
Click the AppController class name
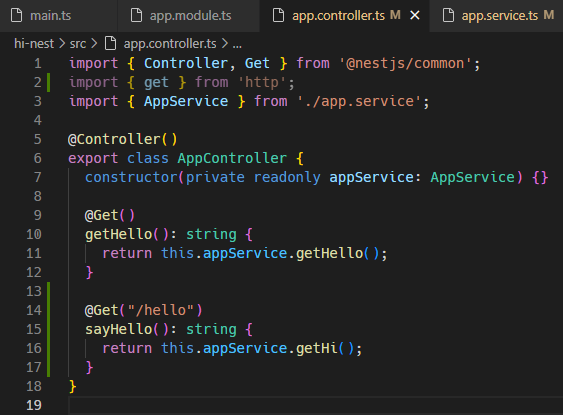coord(232,158)
